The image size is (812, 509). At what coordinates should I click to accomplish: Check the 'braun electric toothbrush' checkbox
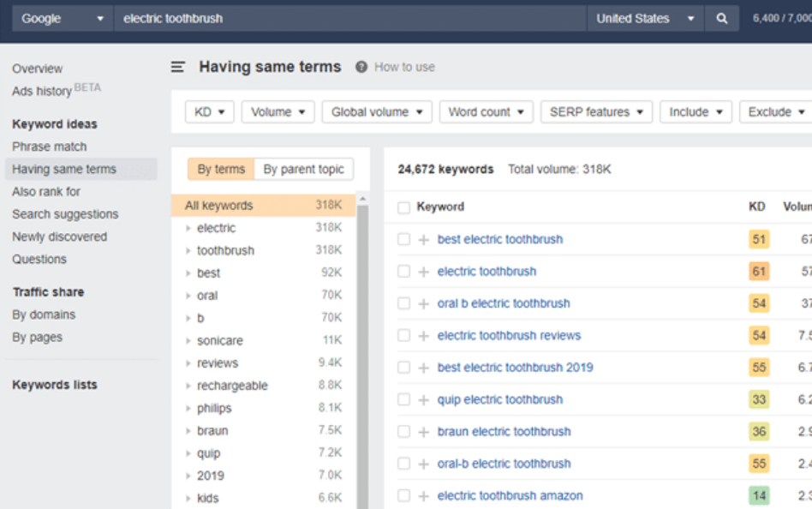click(x=404, y=432)
